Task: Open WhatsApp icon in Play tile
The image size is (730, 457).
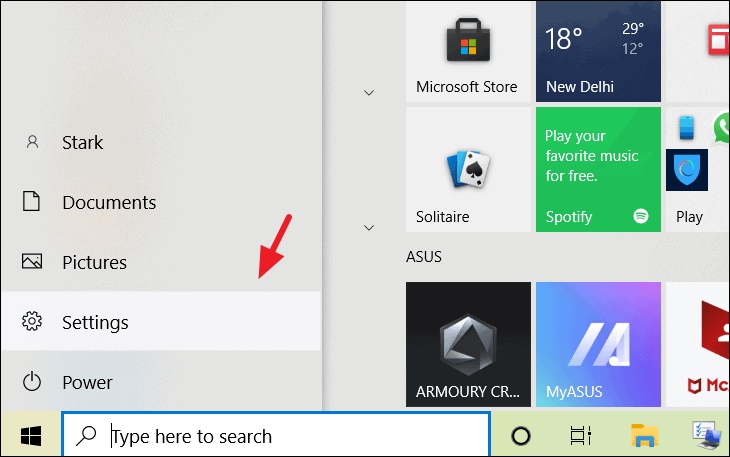Action: [722, 128]
